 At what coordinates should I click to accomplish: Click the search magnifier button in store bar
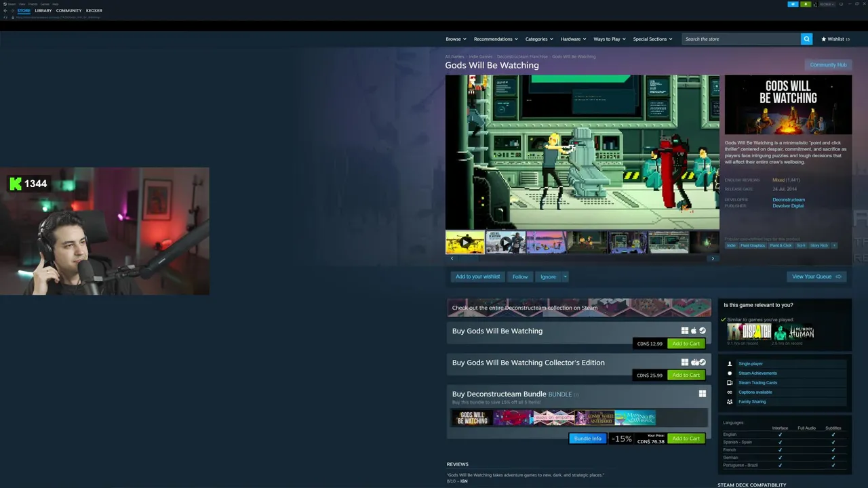pyautogui.click(x=806, y=39)
